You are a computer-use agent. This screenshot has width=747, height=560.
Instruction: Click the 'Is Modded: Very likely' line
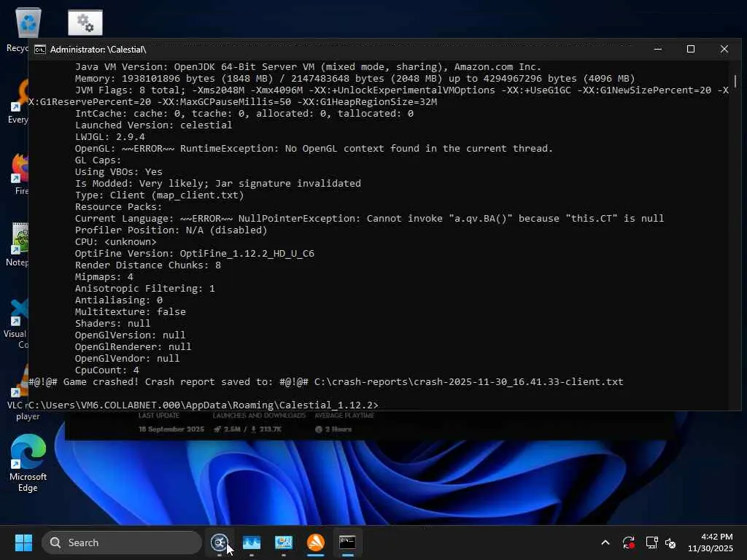click(217, 183)
